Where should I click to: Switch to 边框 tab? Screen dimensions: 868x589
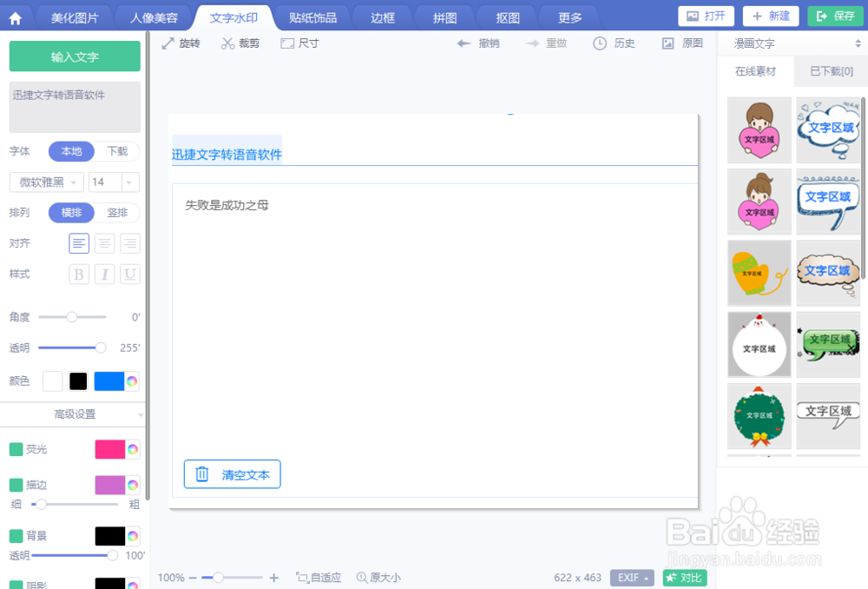coord(383,18)
